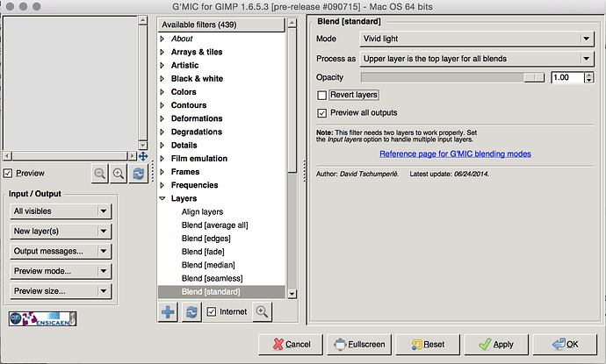Open the All visibles input dropdown
Viewport: 606px width, 364px height.
pos(61,211)
